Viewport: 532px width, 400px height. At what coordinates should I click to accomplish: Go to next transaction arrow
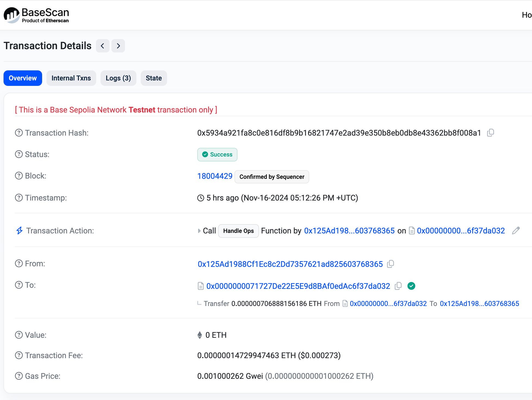pyautogui.click(x=118, y=46)
